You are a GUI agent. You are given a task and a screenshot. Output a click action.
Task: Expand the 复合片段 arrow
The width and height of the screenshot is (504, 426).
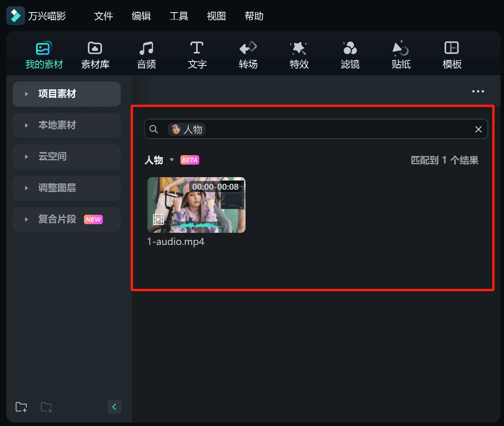[x=27, y=219]
